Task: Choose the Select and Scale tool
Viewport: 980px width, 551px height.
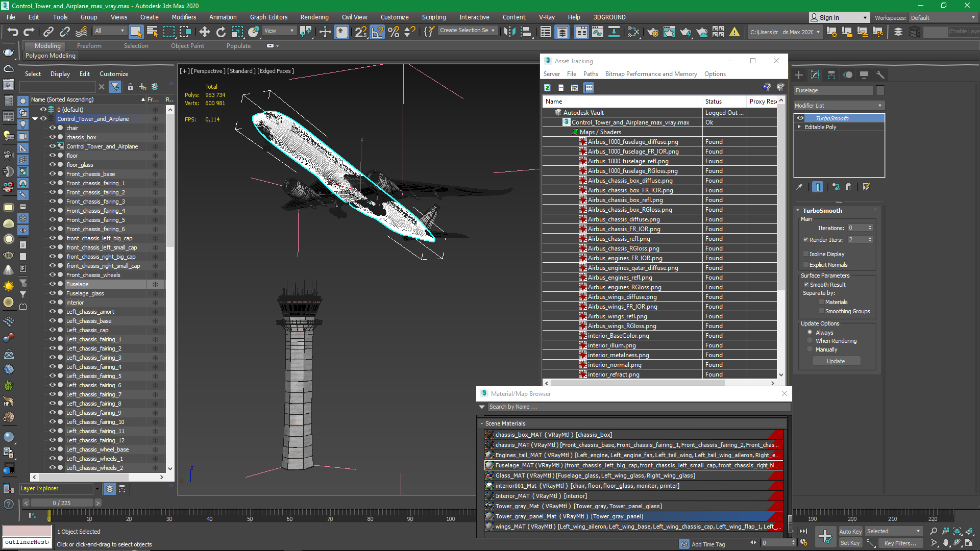Action: tap(237, 32)
